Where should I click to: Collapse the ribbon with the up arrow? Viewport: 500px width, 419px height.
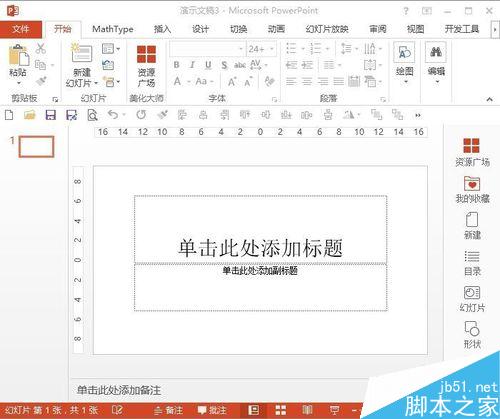(x=489, y=99)
